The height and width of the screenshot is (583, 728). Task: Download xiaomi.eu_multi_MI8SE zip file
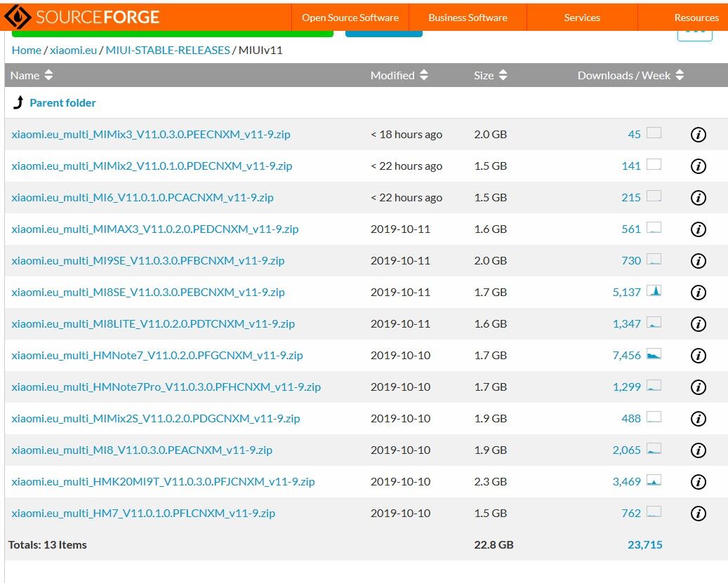[x=148, y=292]
